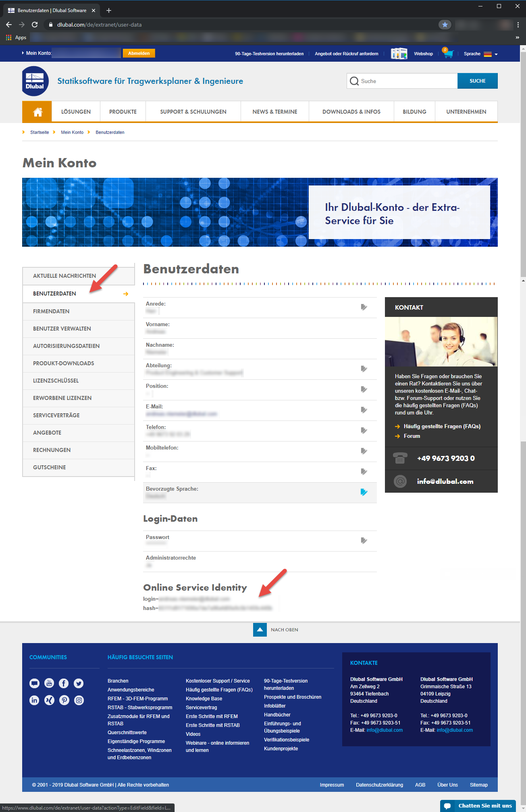
Task: Edit the Fax field pencil icon
Action: point(364,472)
